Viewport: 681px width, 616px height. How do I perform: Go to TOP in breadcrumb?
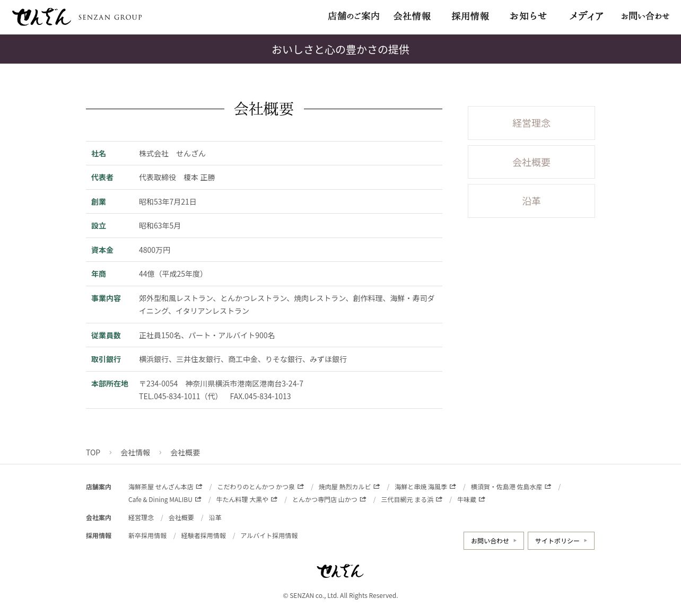[x=93, y=452]
